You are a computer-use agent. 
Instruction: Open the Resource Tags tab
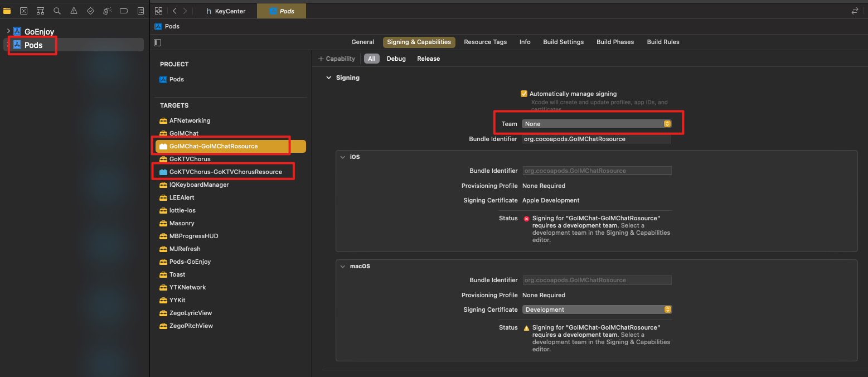pyautogui.click(x=486, y=42)
